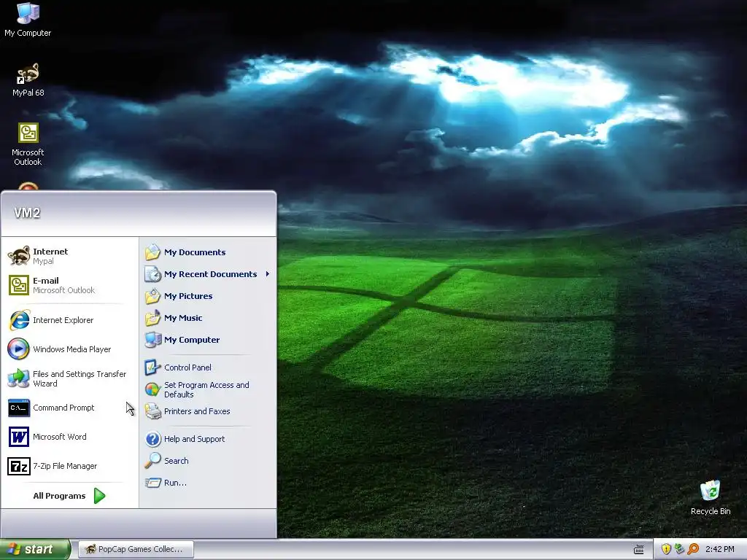Click the on-screen keyboard icon in taskbar

(x=639, y=550)
